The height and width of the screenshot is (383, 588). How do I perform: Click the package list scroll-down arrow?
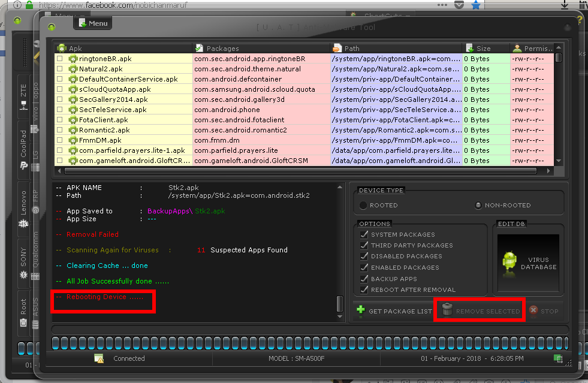click(x=559, y=161)
